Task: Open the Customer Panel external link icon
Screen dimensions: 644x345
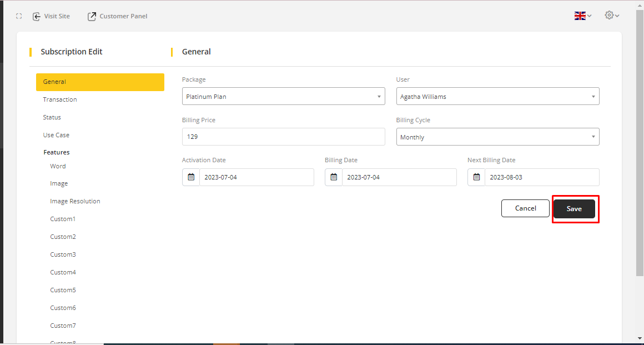Action: click(x=92, y=16)
